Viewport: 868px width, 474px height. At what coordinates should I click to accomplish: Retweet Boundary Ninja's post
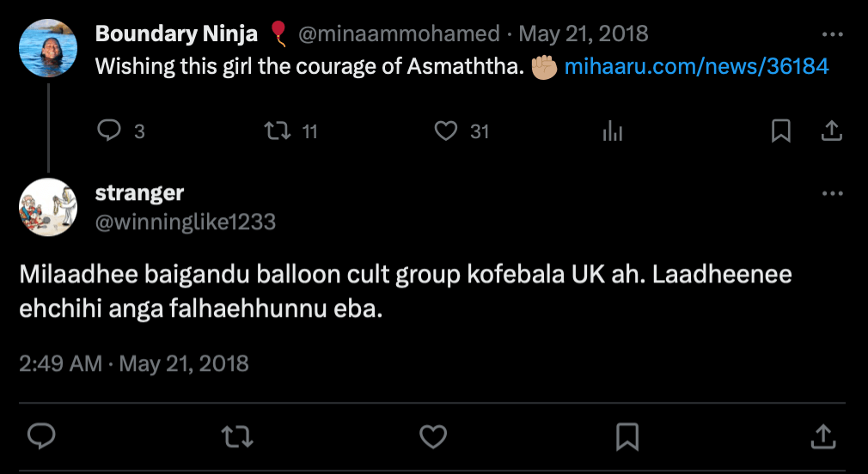(277, 131)
